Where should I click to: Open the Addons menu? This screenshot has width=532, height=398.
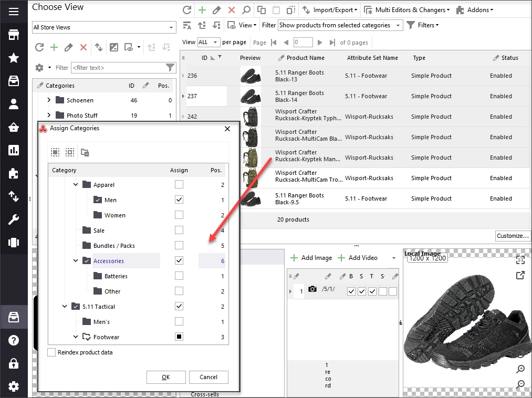tap(475, 10)
